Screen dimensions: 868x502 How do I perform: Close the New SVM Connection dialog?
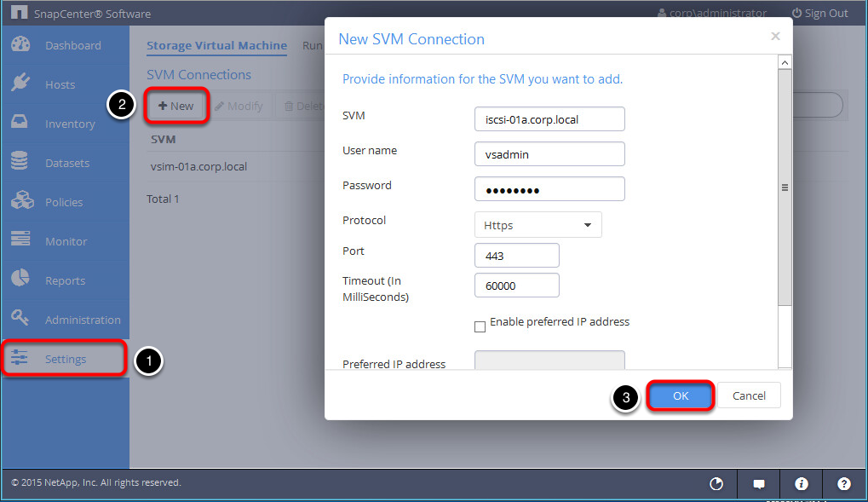[775, 36]
